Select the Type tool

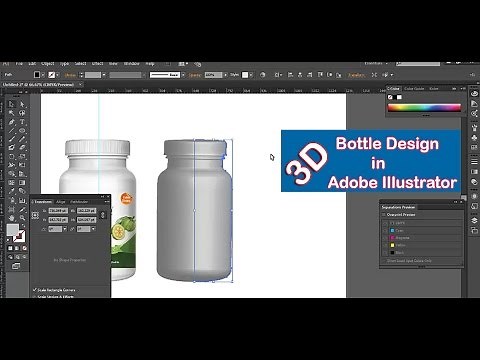click(x=22, y=122)
